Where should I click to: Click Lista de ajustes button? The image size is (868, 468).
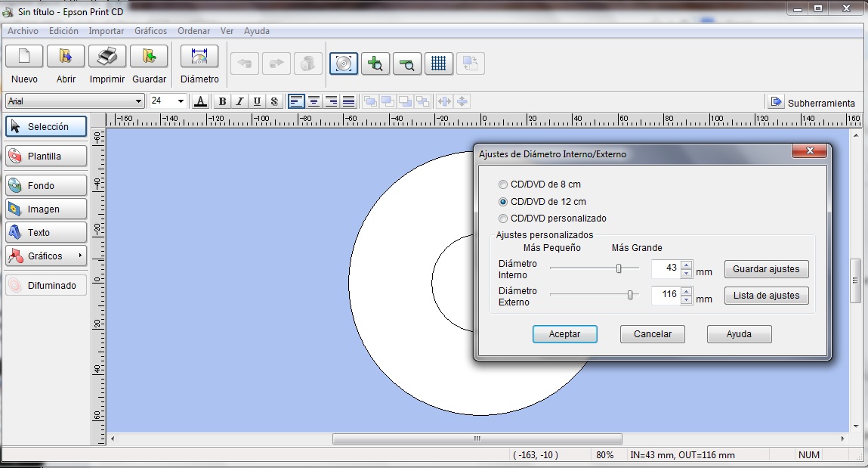[766, 296]
